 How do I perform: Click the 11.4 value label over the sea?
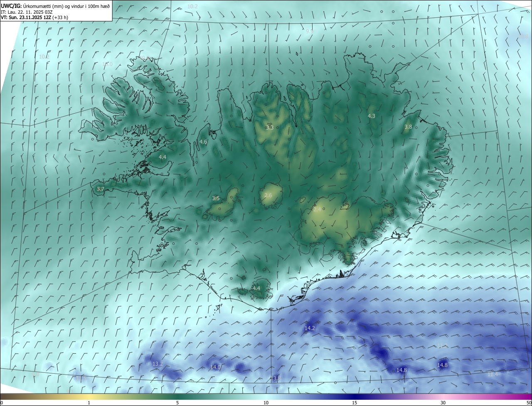(493, 374)
